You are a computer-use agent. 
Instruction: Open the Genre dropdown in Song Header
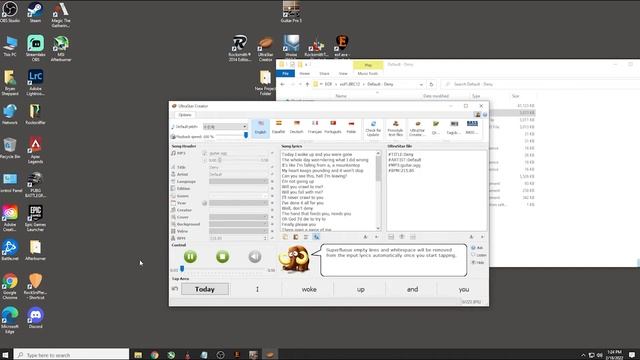pyautogui.click(x=238, y=196)
